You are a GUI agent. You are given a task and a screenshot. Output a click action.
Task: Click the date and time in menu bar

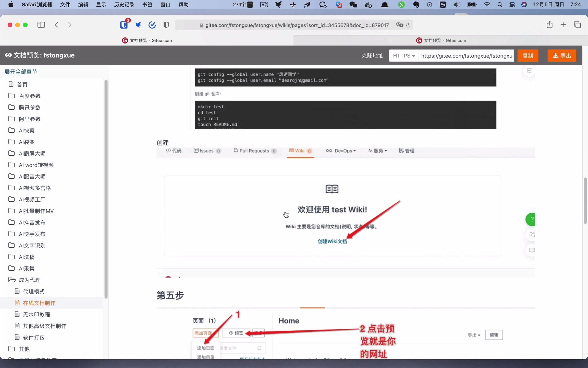tap(557, 4)
